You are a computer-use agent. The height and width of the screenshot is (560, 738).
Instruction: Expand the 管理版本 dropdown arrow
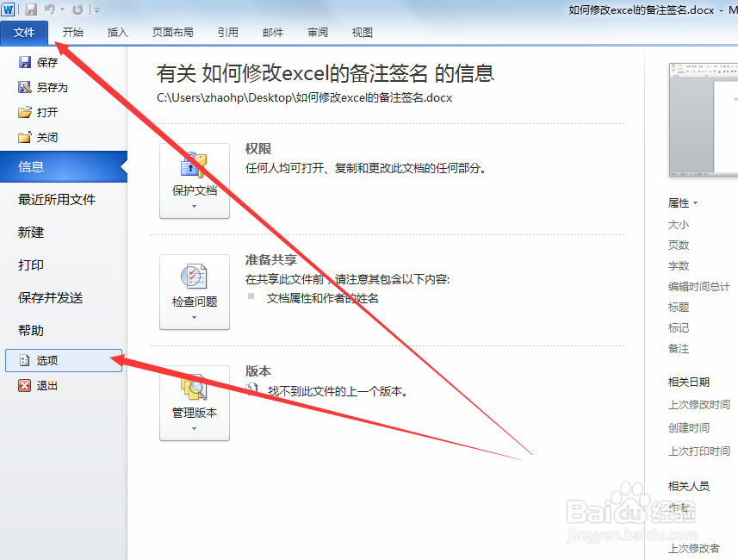194,428
